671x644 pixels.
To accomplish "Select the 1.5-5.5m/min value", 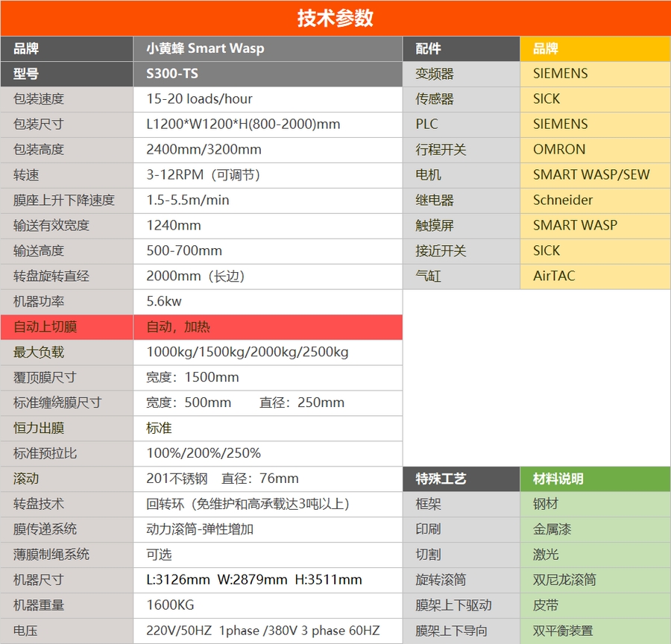I will [268, 200].
